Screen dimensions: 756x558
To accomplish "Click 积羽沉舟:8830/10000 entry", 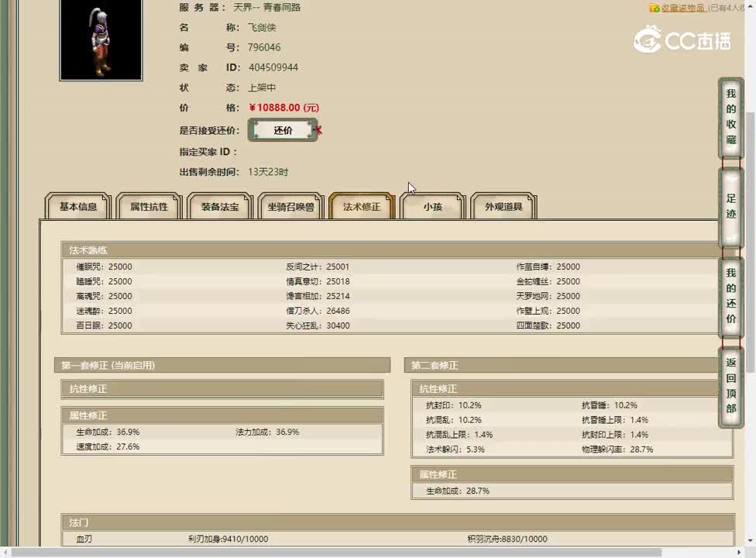I will pyautogui.click(x=507, y=539).
